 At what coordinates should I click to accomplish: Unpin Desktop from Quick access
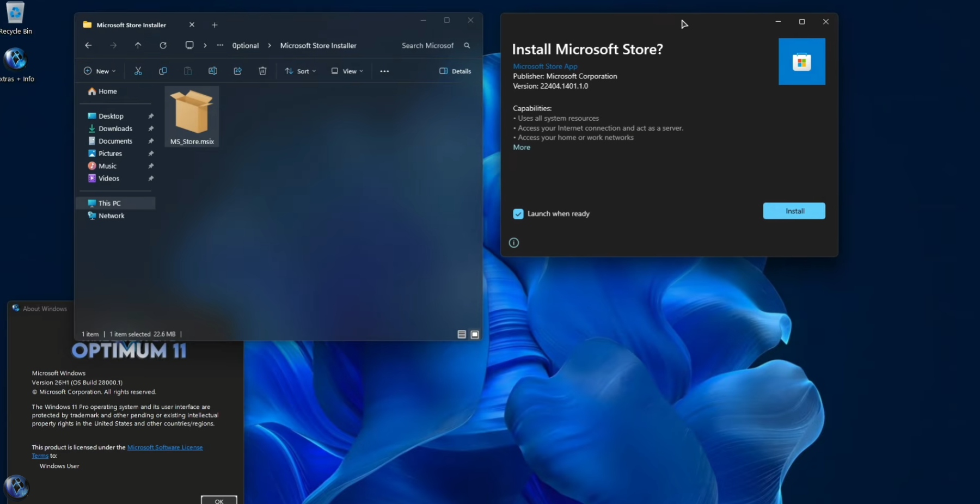151,116
